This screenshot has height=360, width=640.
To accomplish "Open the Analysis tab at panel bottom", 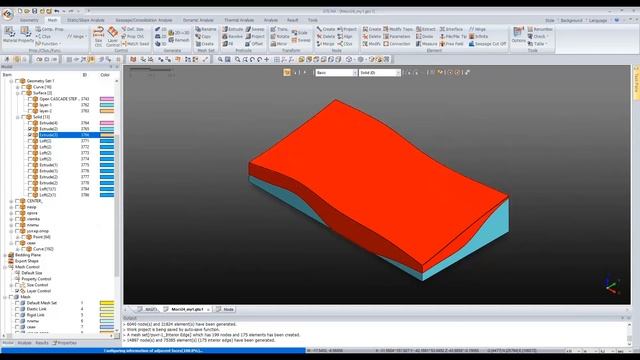I will (x=24, y=343).
